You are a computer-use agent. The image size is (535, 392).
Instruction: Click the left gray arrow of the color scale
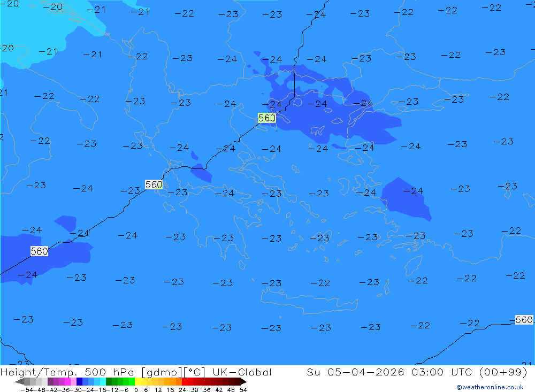click(19, 381)
